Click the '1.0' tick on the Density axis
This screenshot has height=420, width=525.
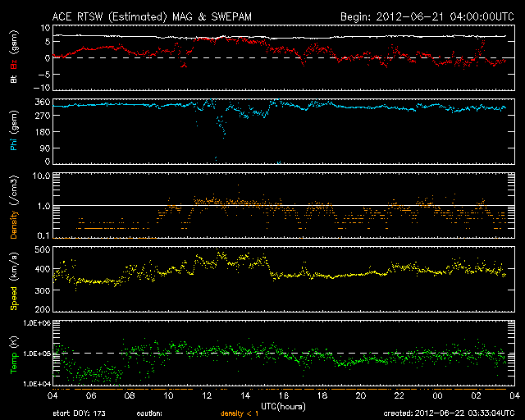[43, 206]
